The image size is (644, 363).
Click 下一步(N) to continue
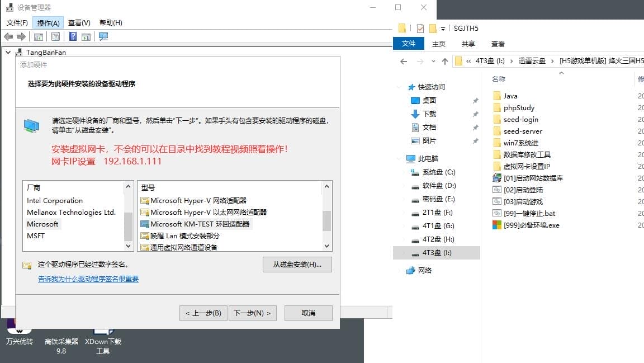252,313
